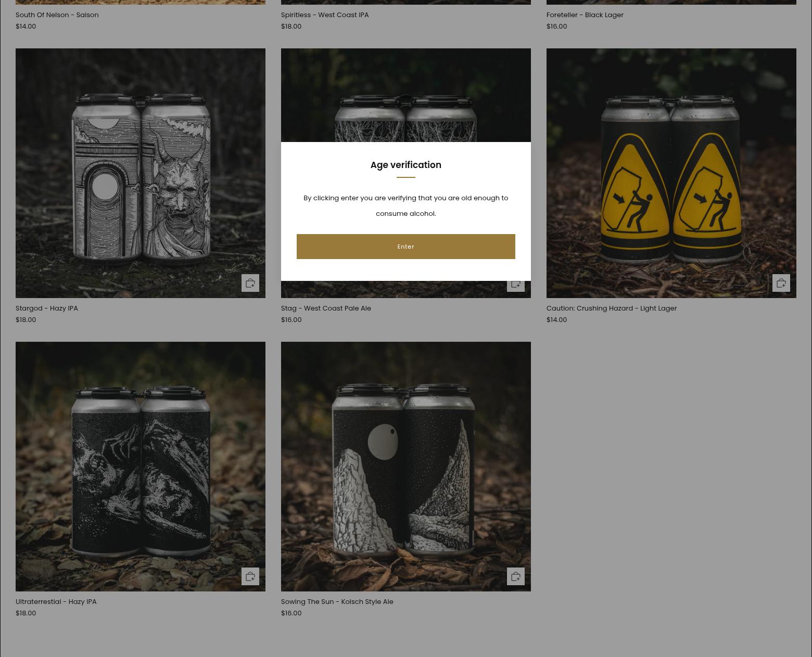Select the yellow hazard-sign can photo
The image size is (812, 657).
point(671,173)
